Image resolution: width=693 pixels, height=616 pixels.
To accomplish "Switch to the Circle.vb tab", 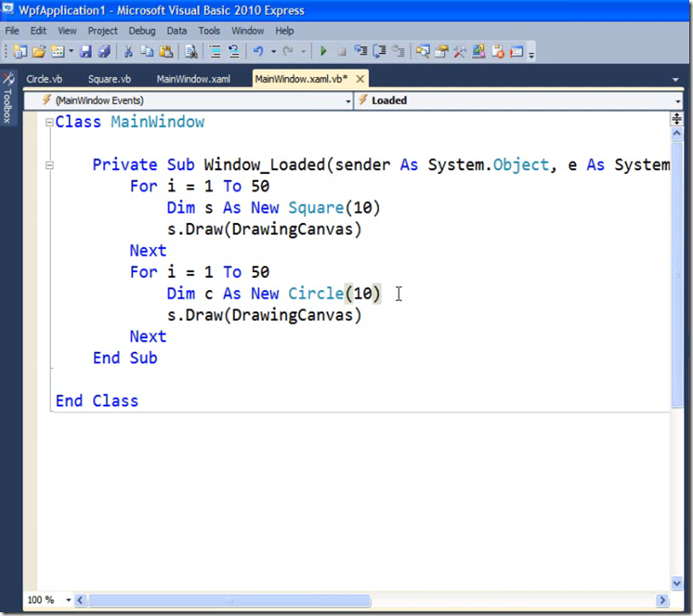I will (45, 79).
